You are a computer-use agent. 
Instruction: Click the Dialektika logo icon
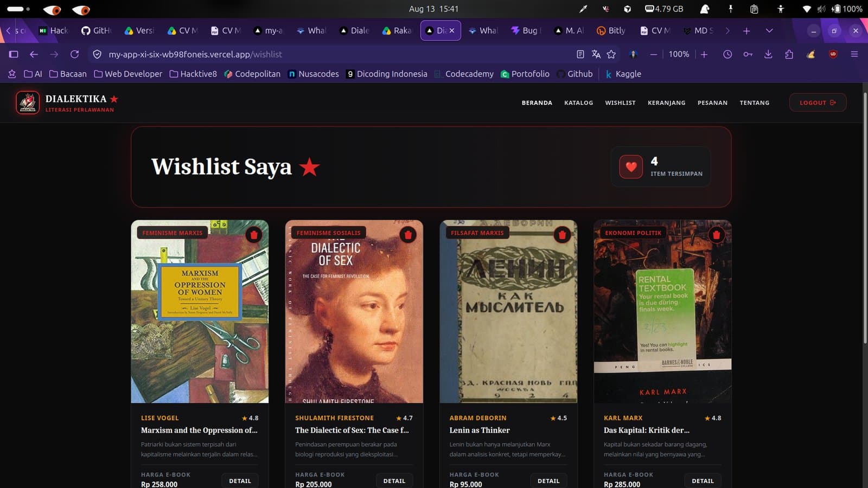[28, 102]
